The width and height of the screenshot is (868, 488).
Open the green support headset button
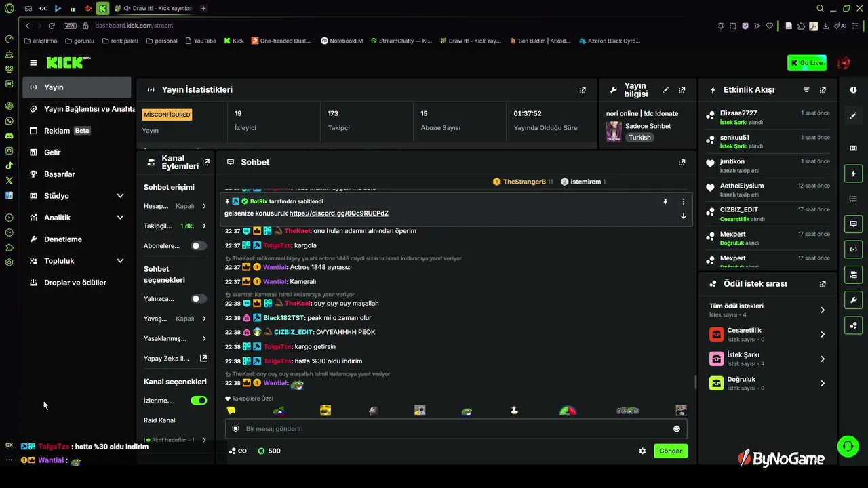[x=848, y=446]
